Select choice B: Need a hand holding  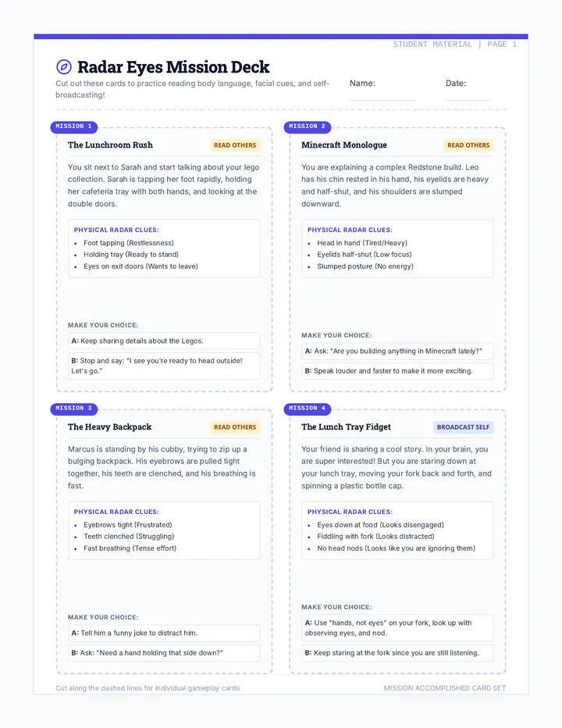pyautogui.click(x=164, y=653)
